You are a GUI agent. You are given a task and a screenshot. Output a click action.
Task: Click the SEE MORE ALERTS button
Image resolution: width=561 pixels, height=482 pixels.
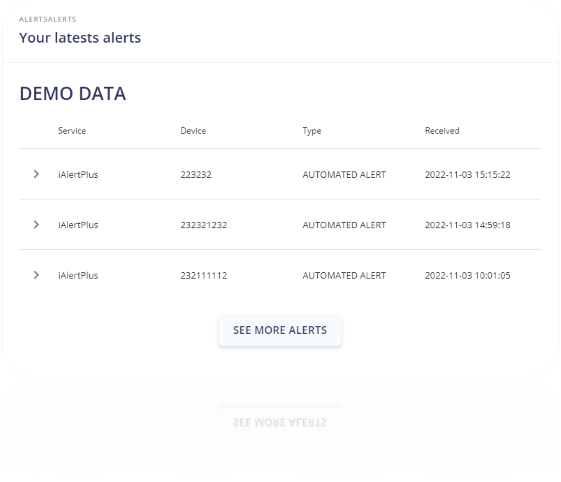click(280, 330)
